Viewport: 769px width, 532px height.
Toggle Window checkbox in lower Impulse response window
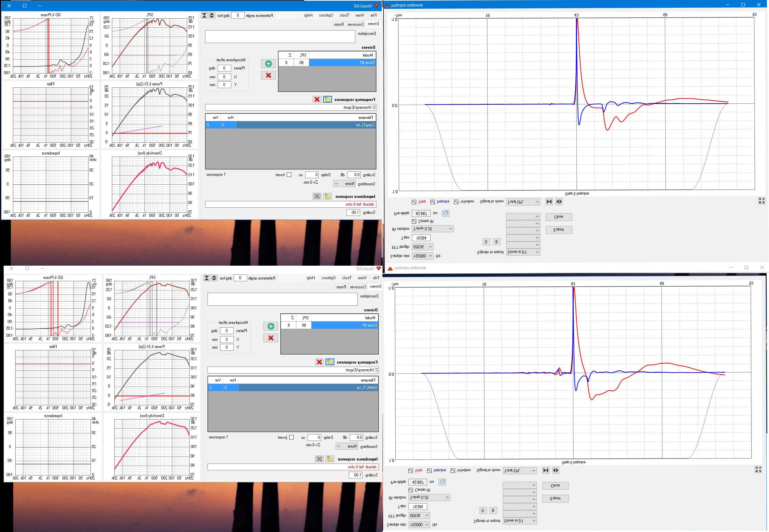coord(453,471)
